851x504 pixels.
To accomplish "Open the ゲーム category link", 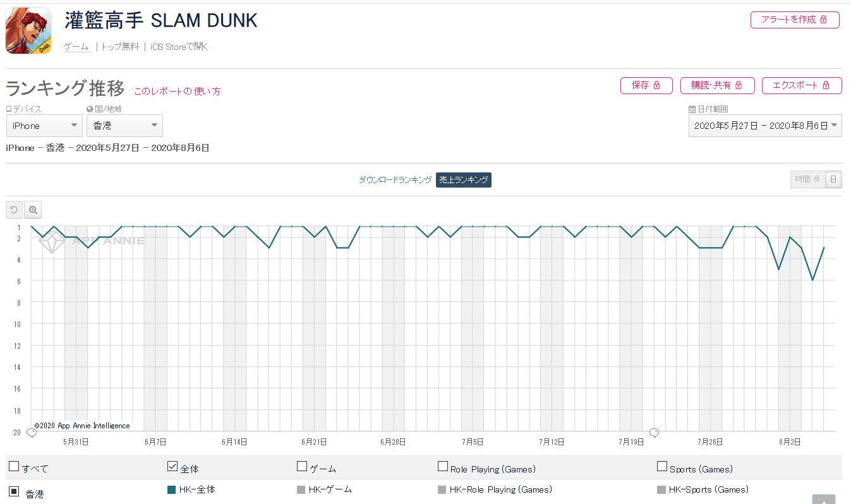I will point(76,47).
